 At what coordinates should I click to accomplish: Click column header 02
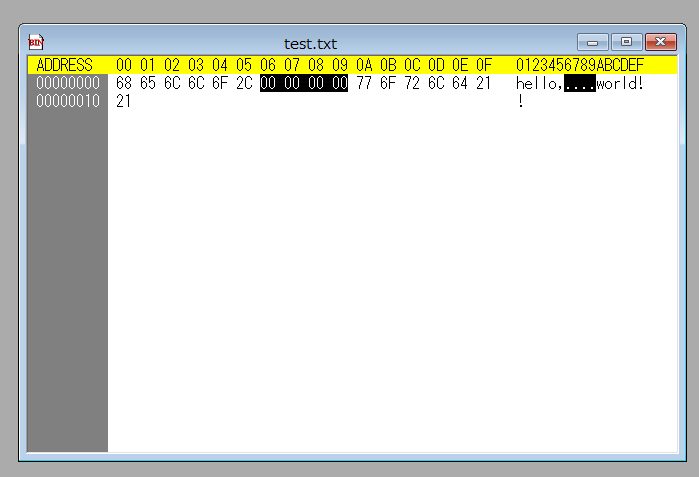tap(172, 65)
